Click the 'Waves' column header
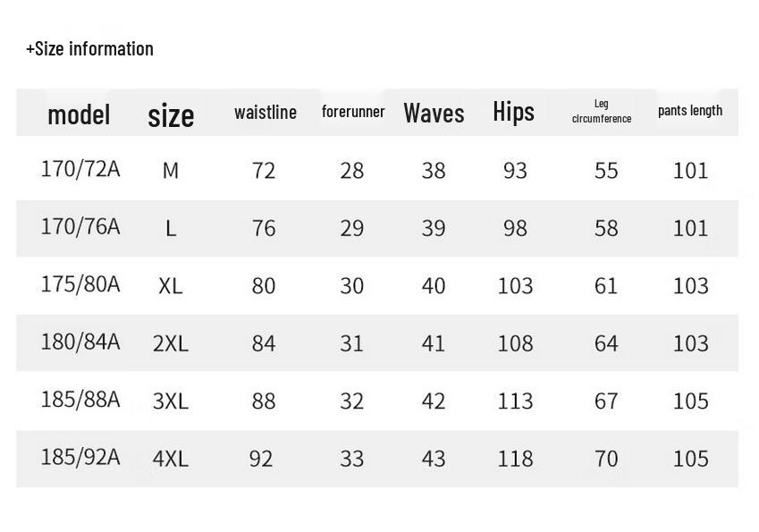The width and height of the screenshot is (759, 532). tap(434, 114)
